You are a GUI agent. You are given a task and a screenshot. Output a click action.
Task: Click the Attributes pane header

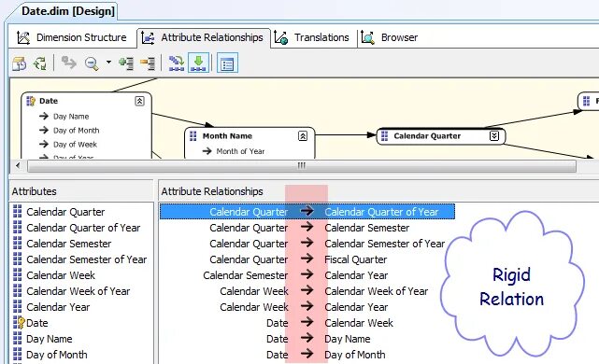click(x=81, y=190)
